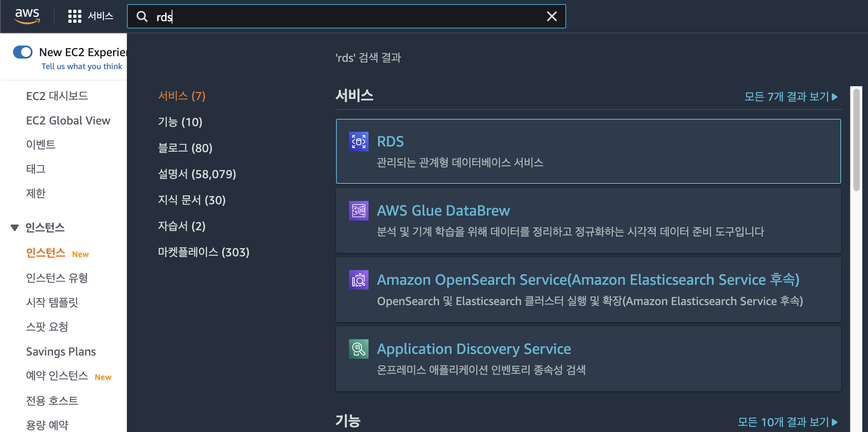This screenshot has height=432, width=868.
Task: Open 모든 7개 결과 보기 link
Action: [x=791, y=96]
